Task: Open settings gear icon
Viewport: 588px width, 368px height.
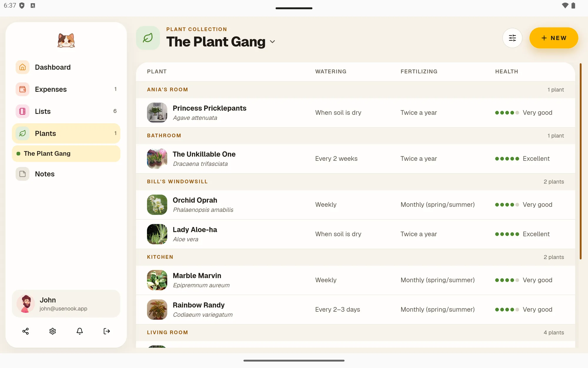Action: 53,331
